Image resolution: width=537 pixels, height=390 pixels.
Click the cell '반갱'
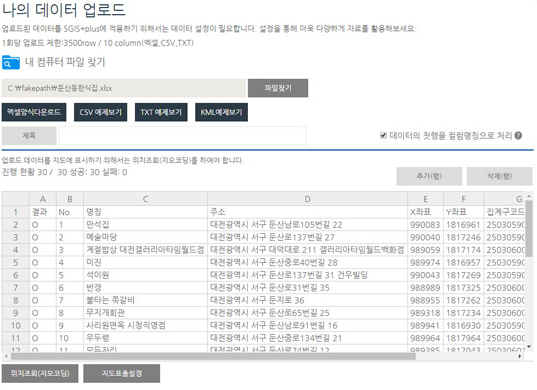click(145, 288)
